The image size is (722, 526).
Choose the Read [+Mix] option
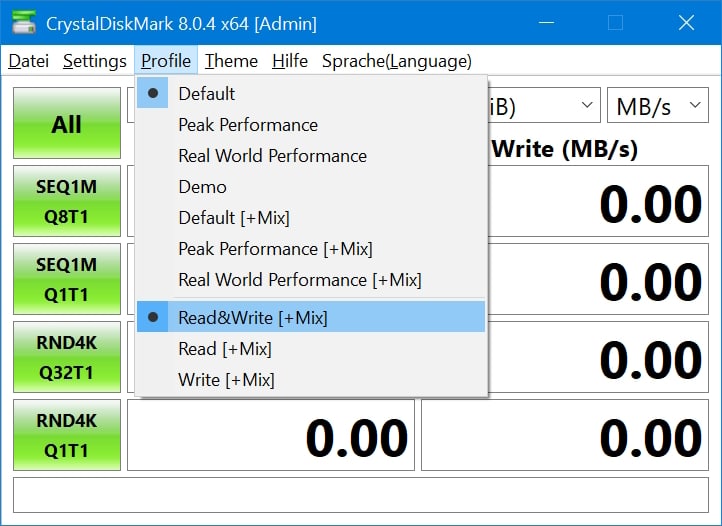pos(311,349)
